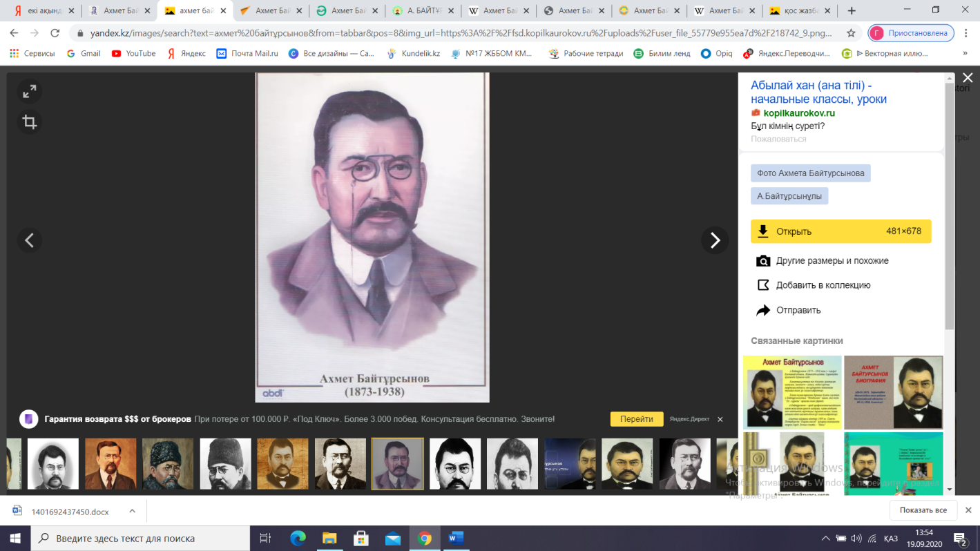Open the Рабочие тетради bookmark

coord(586,53)
